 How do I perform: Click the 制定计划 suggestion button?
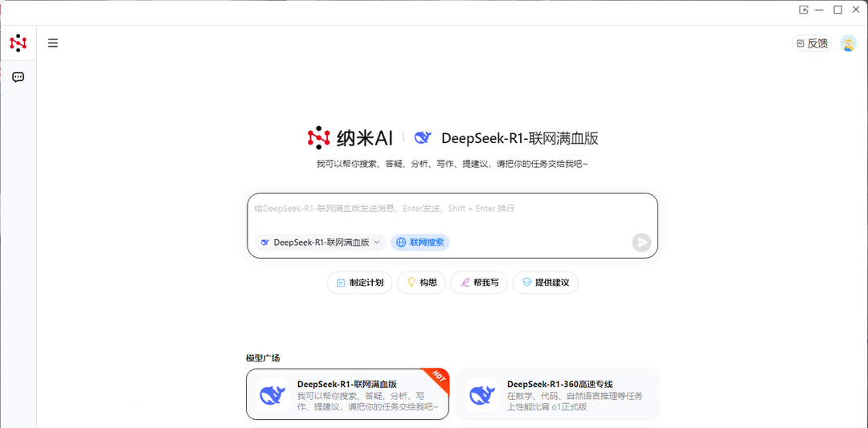coord(359,283)
